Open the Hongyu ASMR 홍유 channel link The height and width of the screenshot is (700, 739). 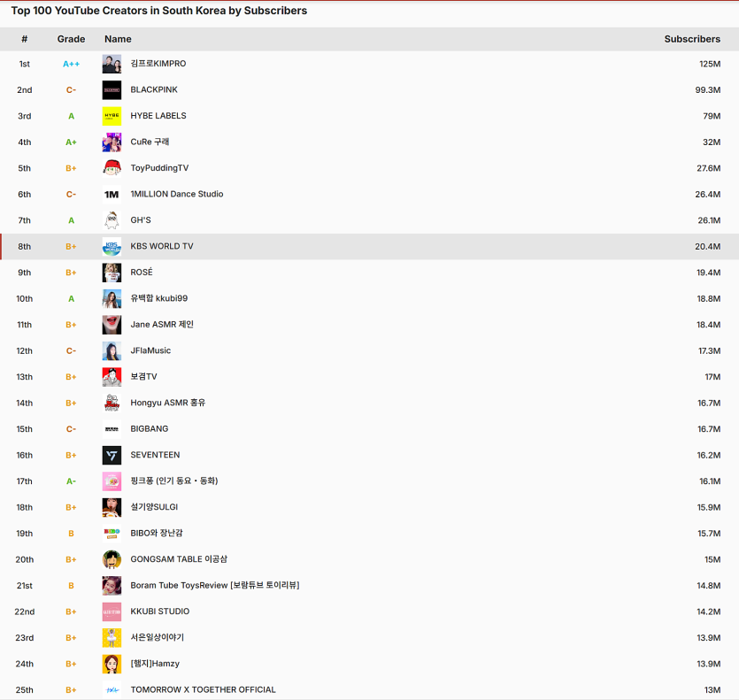pyautogui.click(x=168, y=403)
